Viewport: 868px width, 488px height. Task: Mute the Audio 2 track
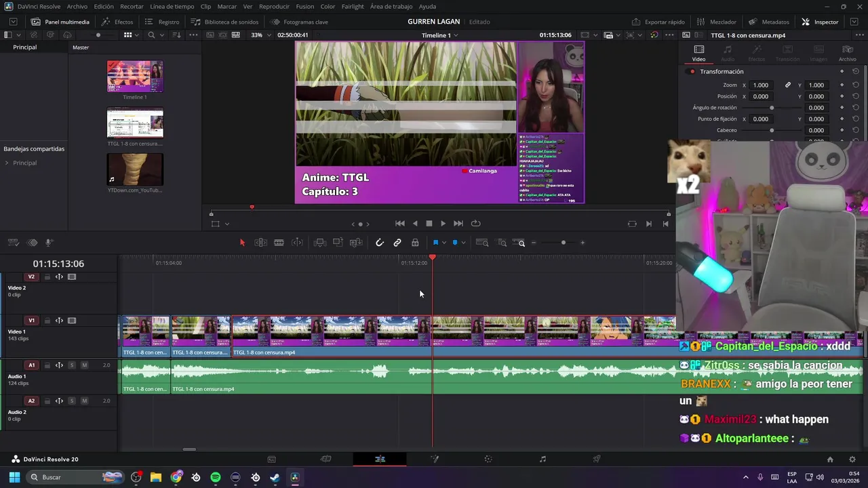[85, 401]
